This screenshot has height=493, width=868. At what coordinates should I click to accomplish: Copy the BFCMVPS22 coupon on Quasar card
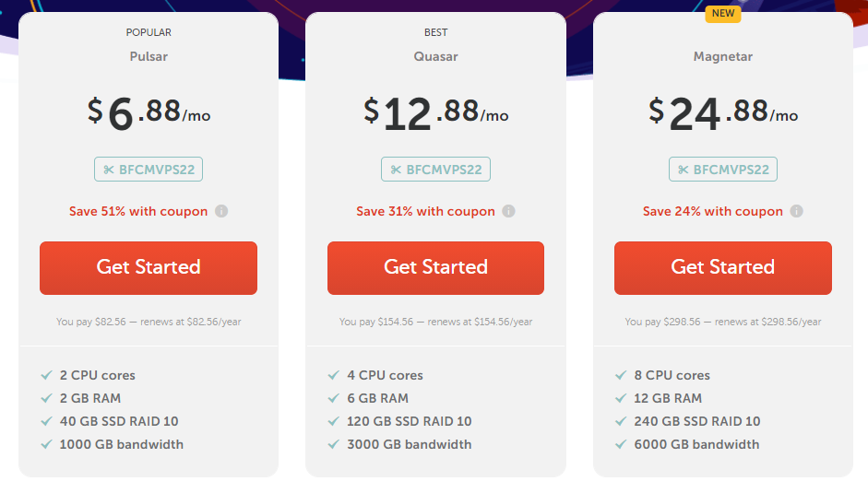tap(435, 170)
